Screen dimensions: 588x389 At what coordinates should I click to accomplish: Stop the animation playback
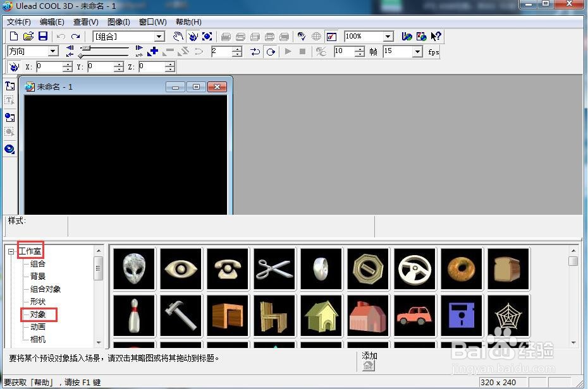pyautogui.click(x=302, y=51)
